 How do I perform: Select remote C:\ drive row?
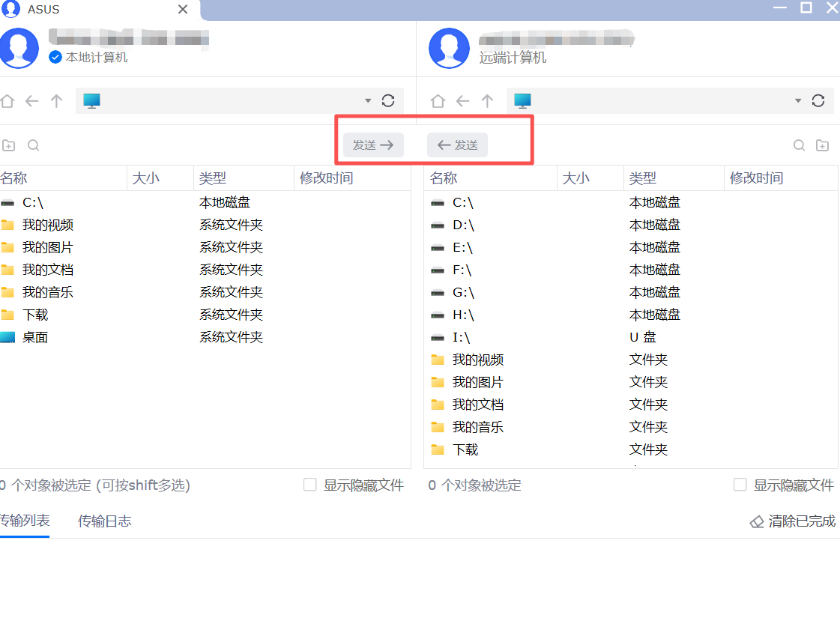pos(631,202)
